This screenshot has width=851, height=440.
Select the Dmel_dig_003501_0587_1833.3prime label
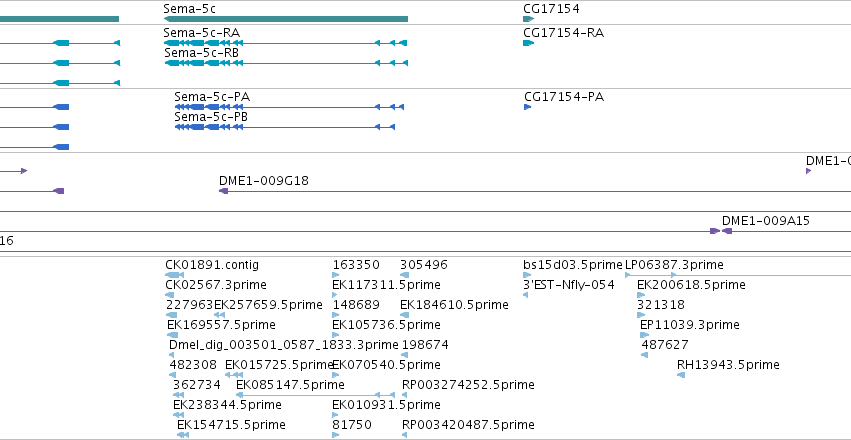pyautogui.click(x=284, y=345)
